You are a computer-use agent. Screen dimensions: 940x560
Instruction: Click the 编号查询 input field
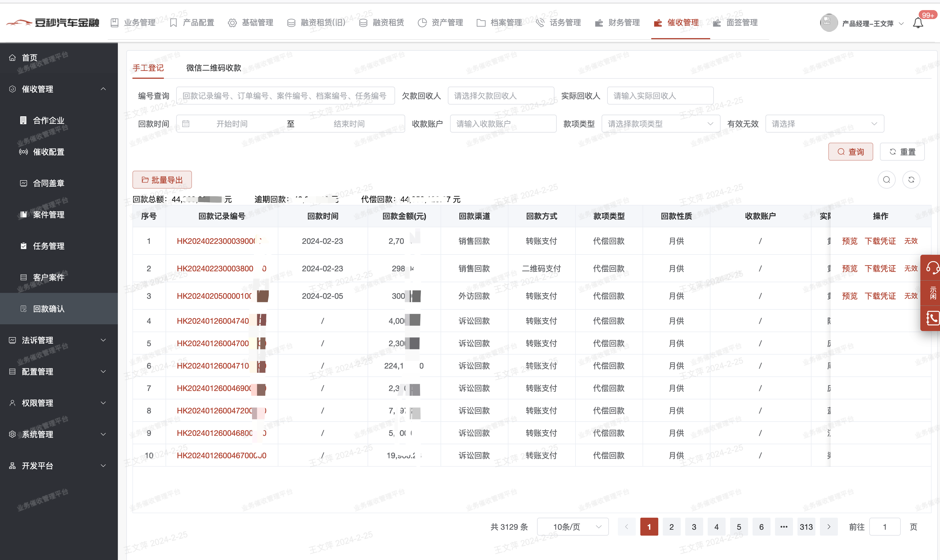[285, 96]
